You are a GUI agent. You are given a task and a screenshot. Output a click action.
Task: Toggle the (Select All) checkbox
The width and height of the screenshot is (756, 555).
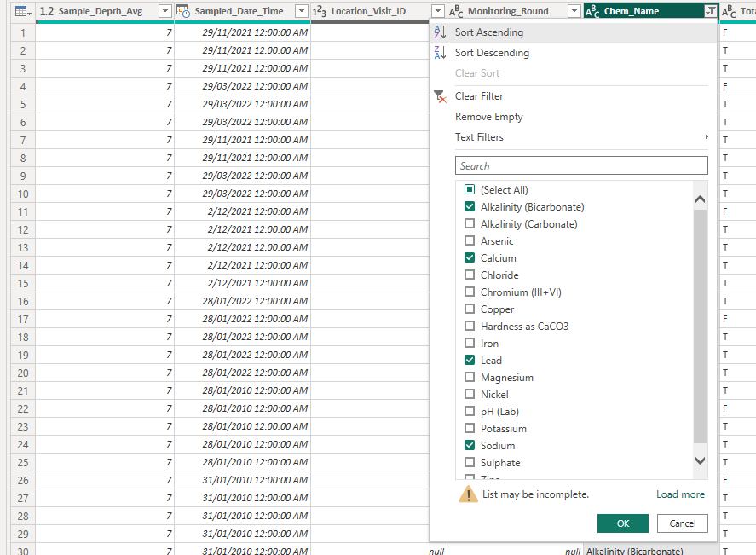[470, 190]
